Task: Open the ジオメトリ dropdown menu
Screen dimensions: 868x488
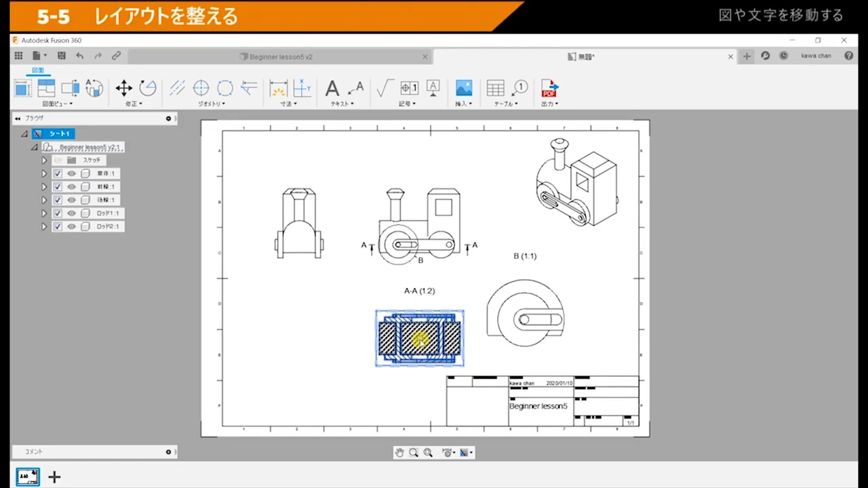Action: pyautogui.click(x=212, y=104)
